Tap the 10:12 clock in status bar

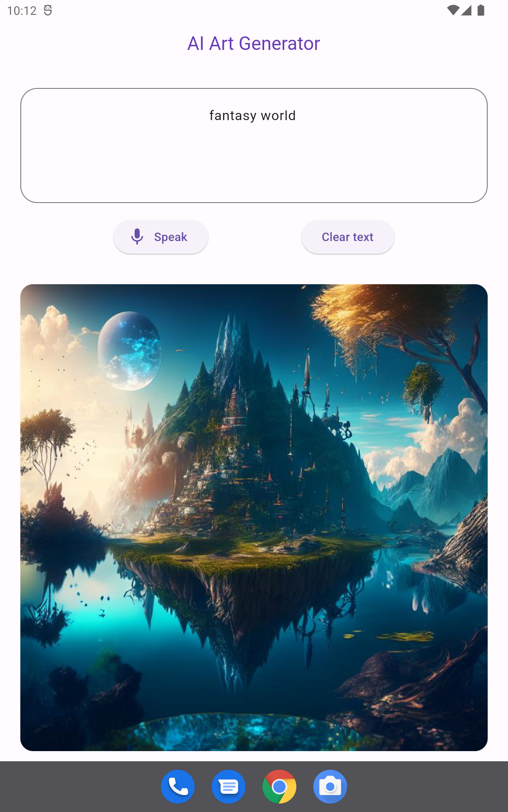(22, 11)
